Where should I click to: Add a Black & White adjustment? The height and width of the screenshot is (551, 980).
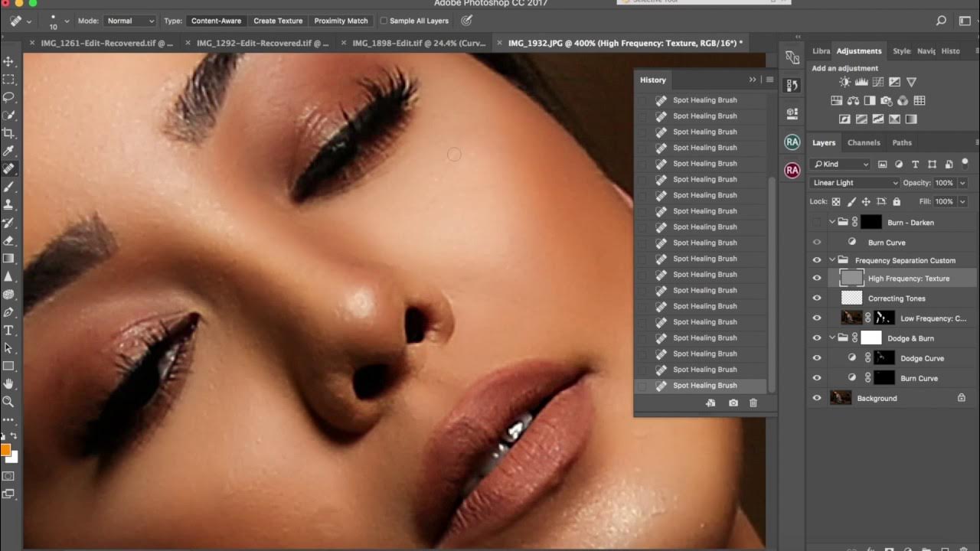click(x=870, y=100)
